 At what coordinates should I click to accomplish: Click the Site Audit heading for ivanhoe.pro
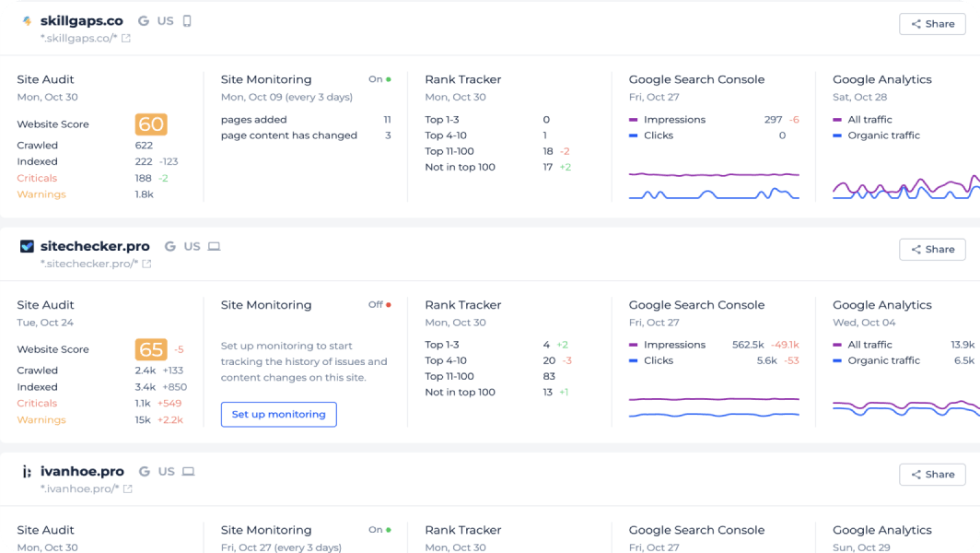[45, 530]
